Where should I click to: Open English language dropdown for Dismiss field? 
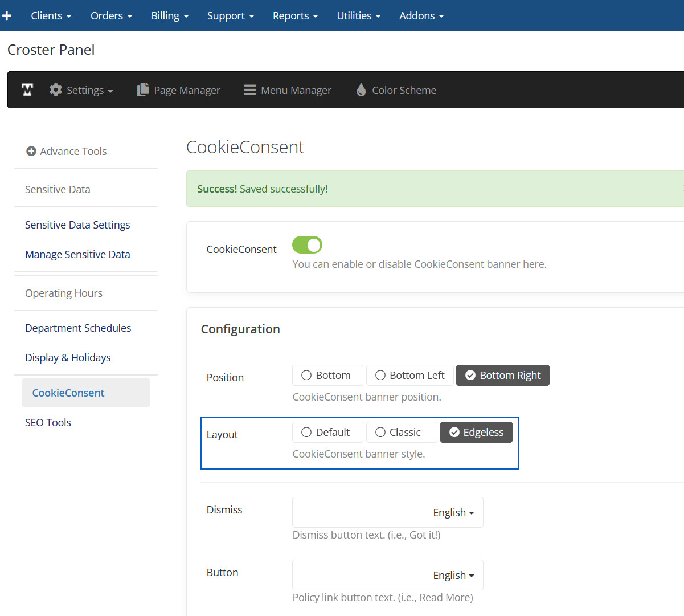[453, 513]
